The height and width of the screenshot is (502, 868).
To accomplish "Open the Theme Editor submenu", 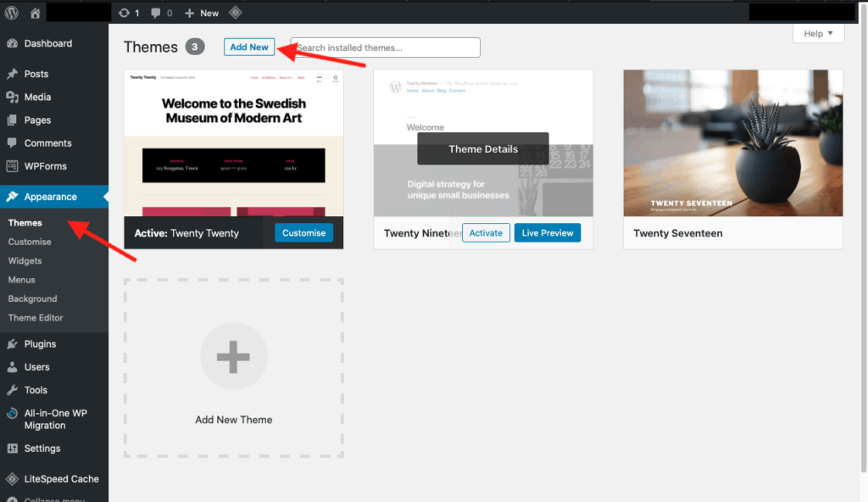I will click(36, 318).
